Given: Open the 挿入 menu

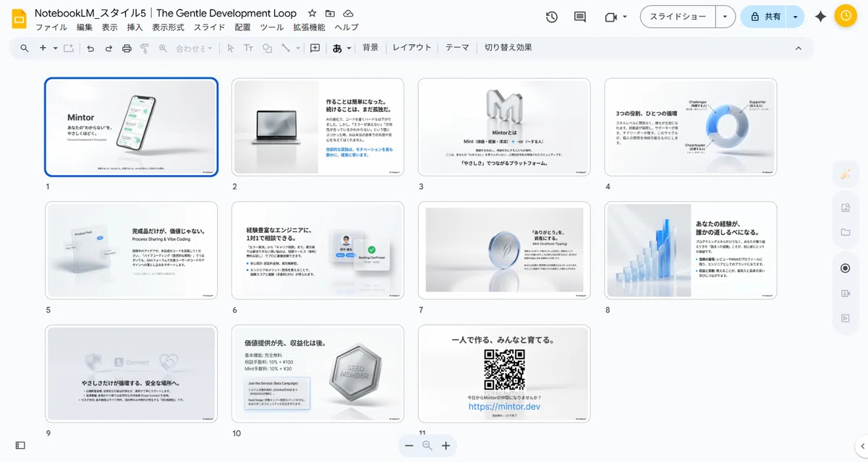Looking at the screenshot, I should point(135,27).
